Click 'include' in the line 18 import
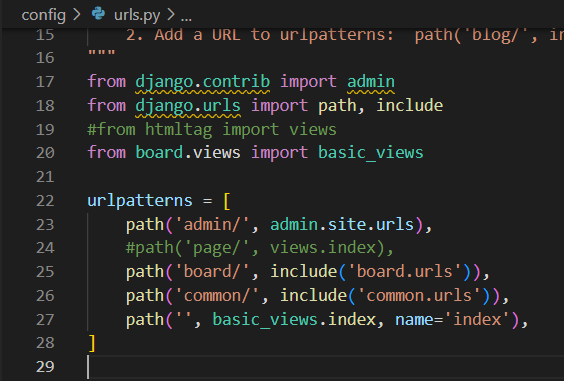 409,105
